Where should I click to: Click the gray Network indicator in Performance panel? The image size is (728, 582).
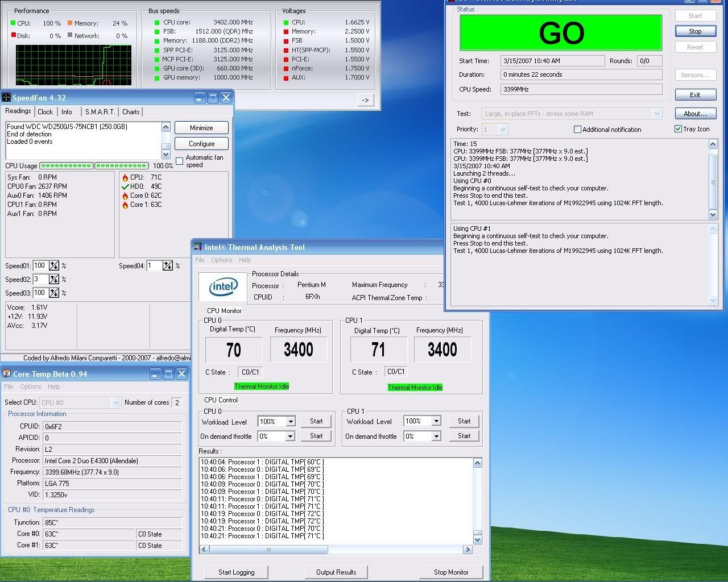pyautogui.click(x=70, y=35)
